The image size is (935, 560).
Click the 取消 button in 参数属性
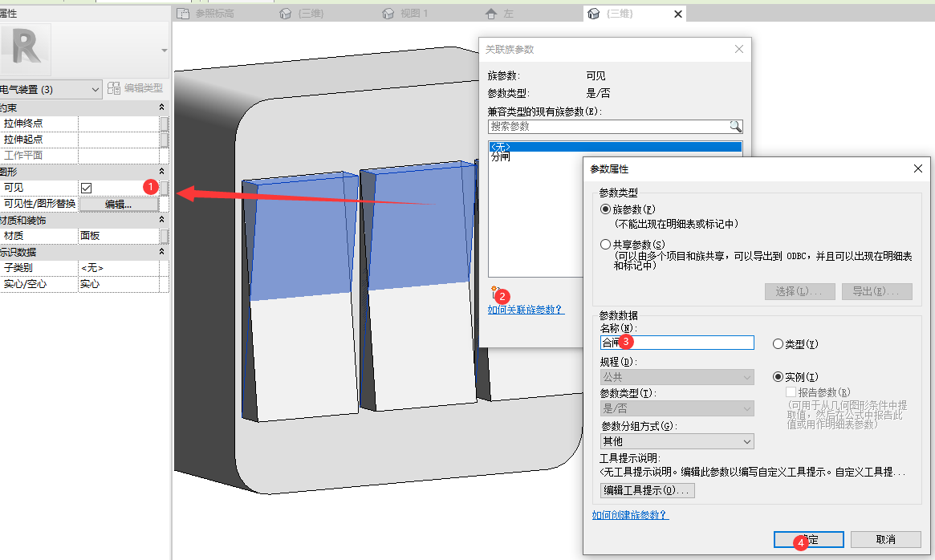click(885, 540)
